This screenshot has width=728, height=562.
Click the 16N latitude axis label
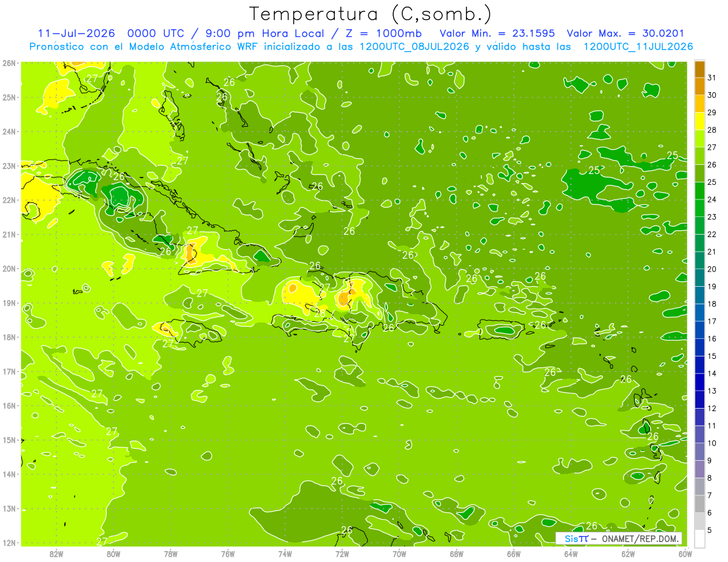(x=8, y=406)
